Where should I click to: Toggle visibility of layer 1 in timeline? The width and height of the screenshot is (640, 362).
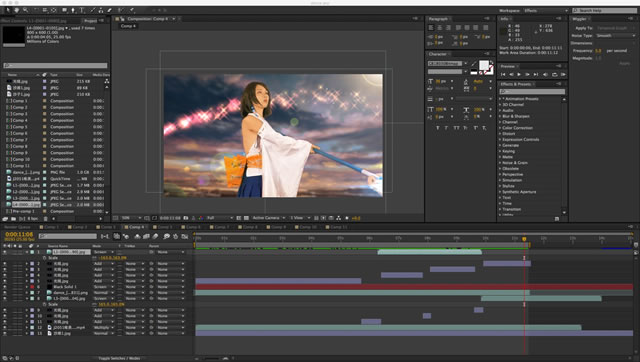[5, 252]
